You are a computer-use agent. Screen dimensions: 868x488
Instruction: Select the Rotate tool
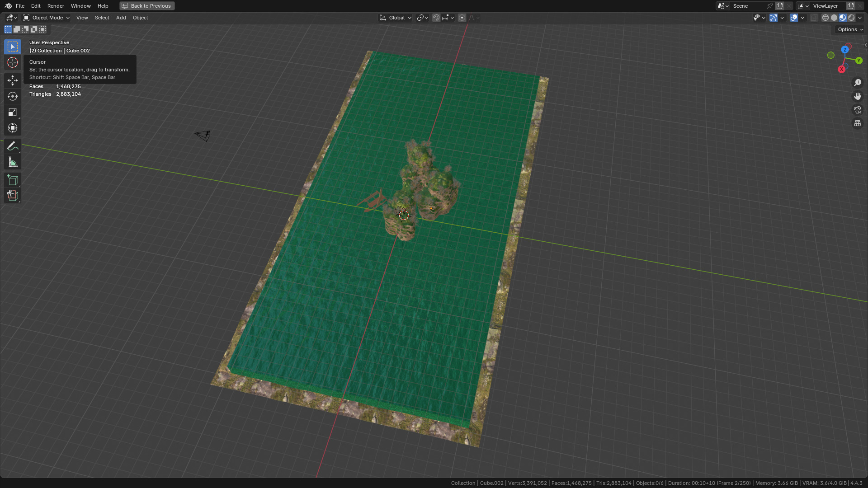[13, 96]
